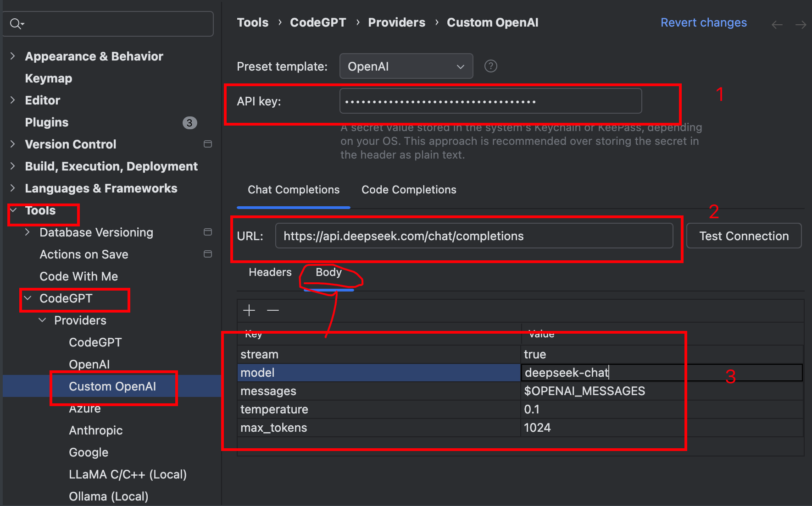Open the Headers tab

[x=270, y=272]
